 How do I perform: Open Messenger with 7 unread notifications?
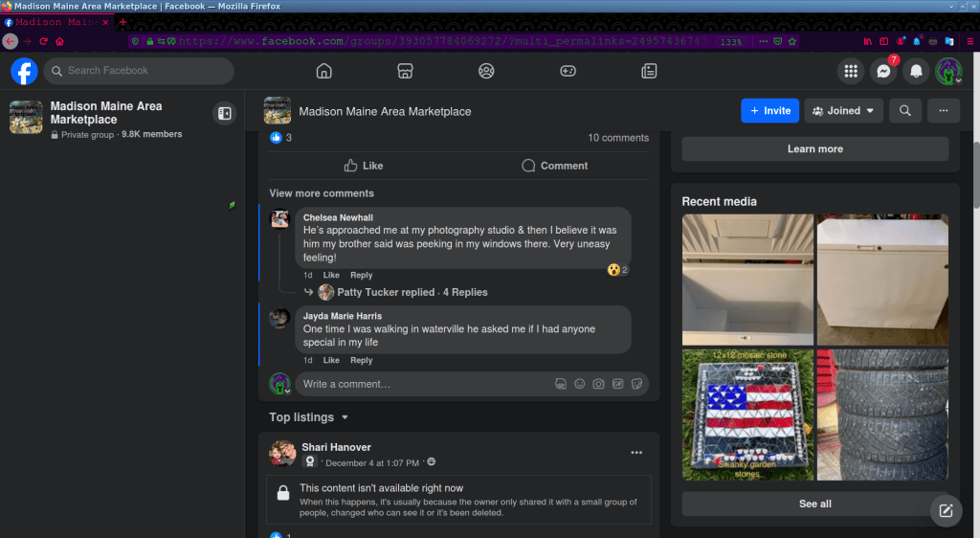[x=883, y=71]
